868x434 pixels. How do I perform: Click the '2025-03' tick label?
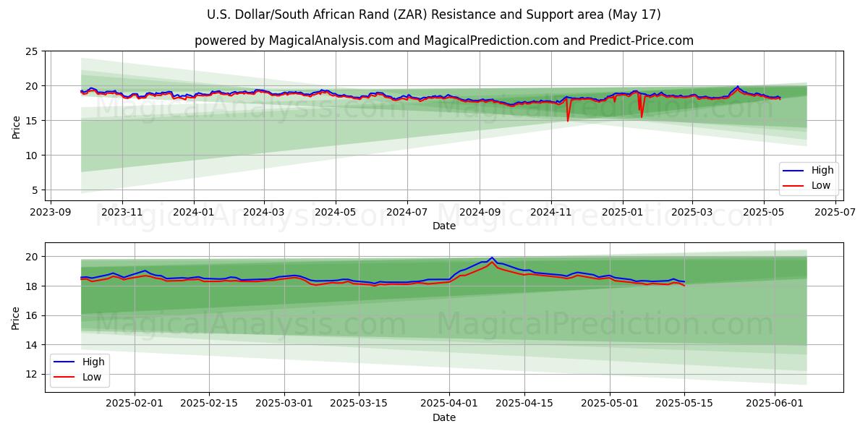pos(692,212)
